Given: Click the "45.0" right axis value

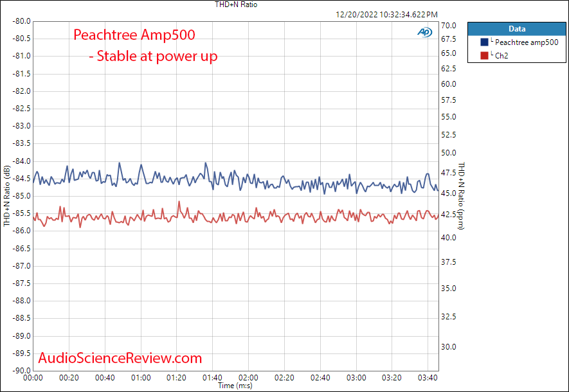Looking at the screenshot, I should click(449, 193).
